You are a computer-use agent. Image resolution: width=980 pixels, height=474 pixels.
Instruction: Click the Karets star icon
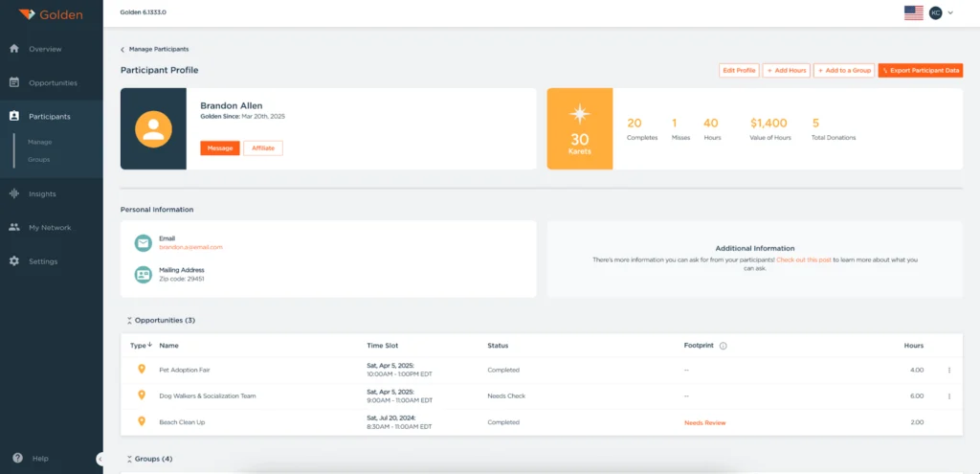(579, 115)
